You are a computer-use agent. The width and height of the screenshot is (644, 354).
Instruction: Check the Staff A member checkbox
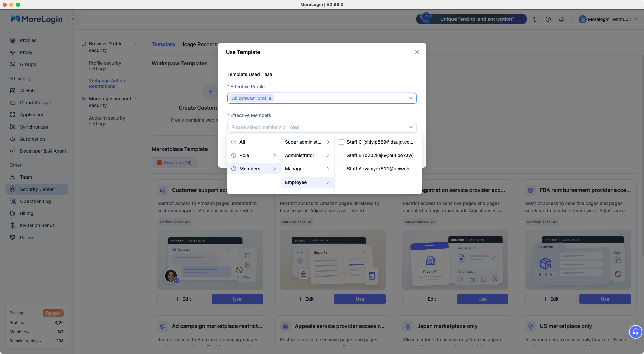point(341,169)
